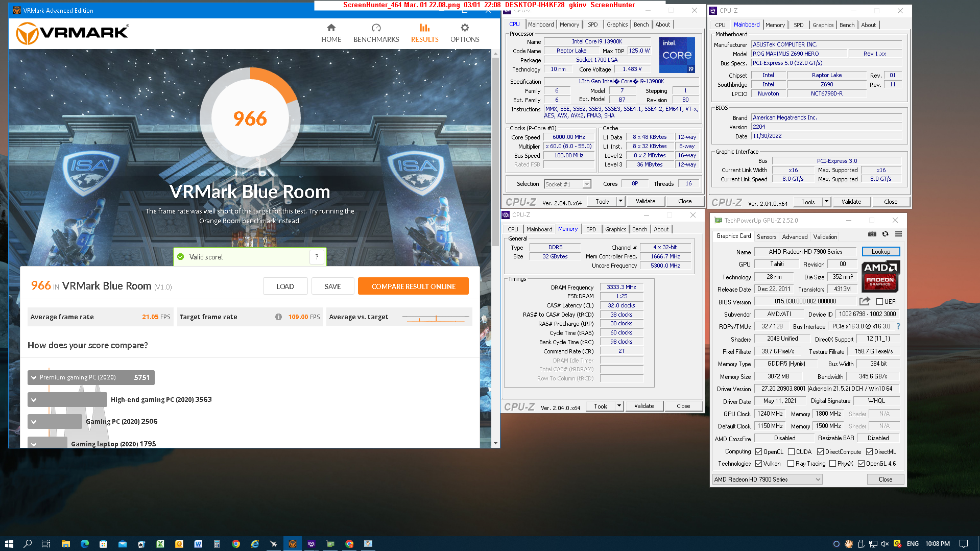Click the Intel Core i9 logo in CPU-Z
This screenshot has height=551, width=980.
(x=677, y=55)
